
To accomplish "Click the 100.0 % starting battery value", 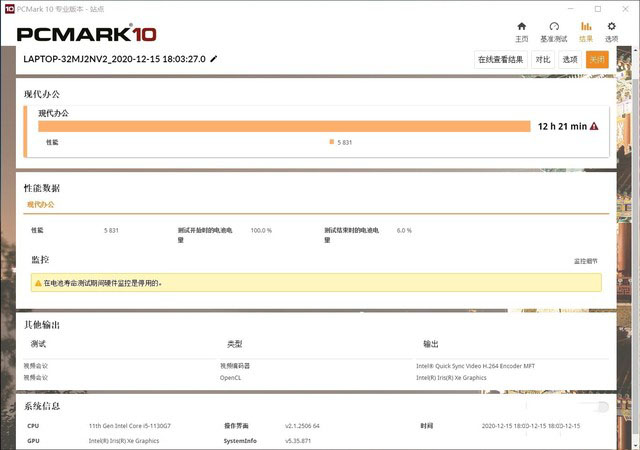I will tap(261, 231).
